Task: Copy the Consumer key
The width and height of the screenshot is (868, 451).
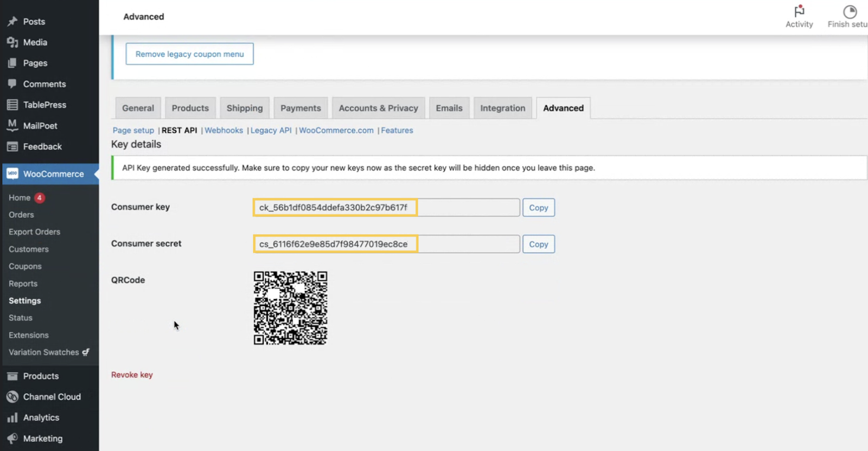Action: 539,208
